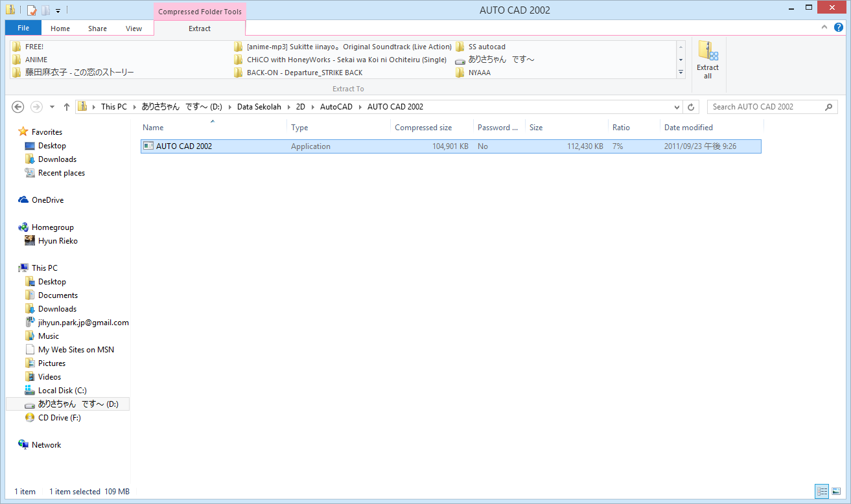Switch to the Home ribbon tab
The image size is (851, 504).
point(60,29)
